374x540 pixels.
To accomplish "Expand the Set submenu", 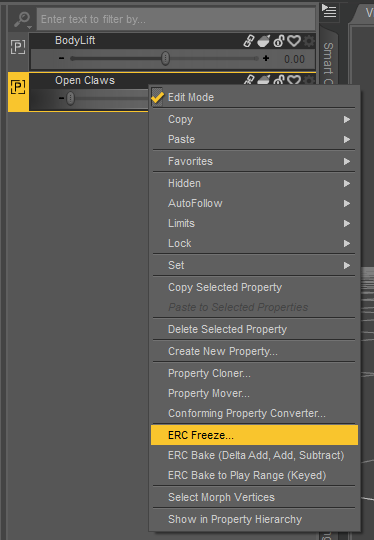I will pos(254,266).
